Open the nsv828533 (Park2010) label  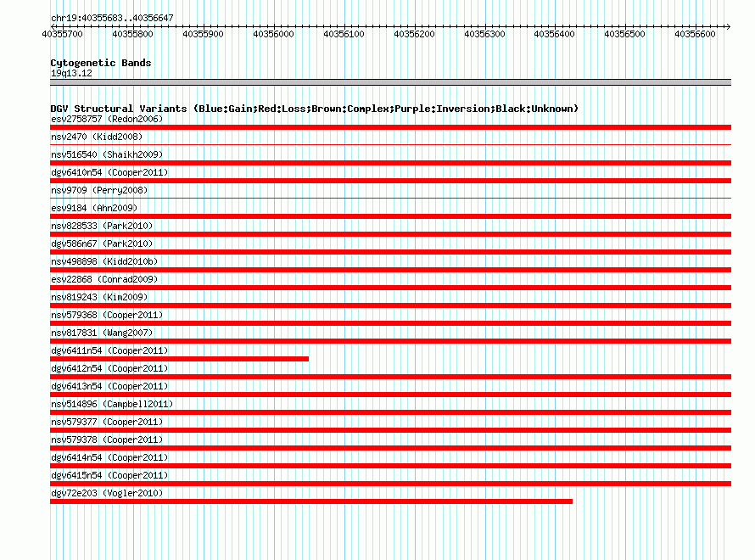click(x=102, y=226)
